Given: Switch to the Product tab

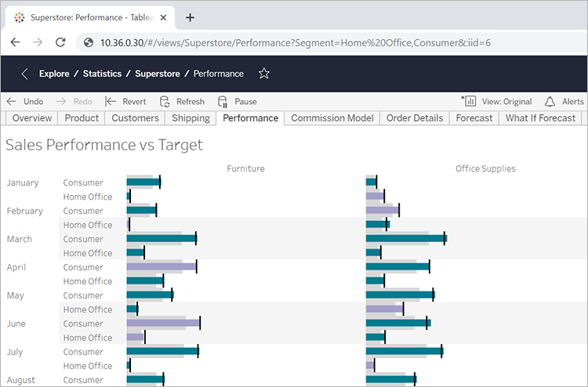Looking at the screenshot, I should pos(82,118).
